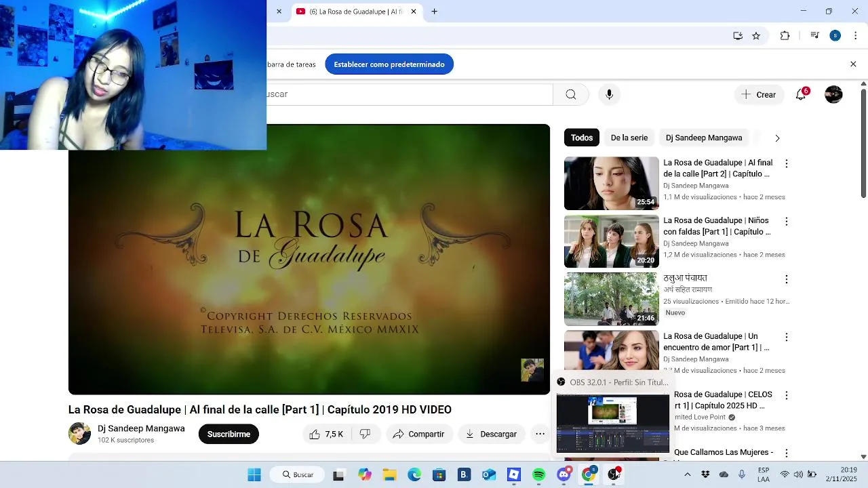Viewport: 868px width, 488px height.
Task: Open options menu for Niños con faldas video
Action: tap(787, 222)
